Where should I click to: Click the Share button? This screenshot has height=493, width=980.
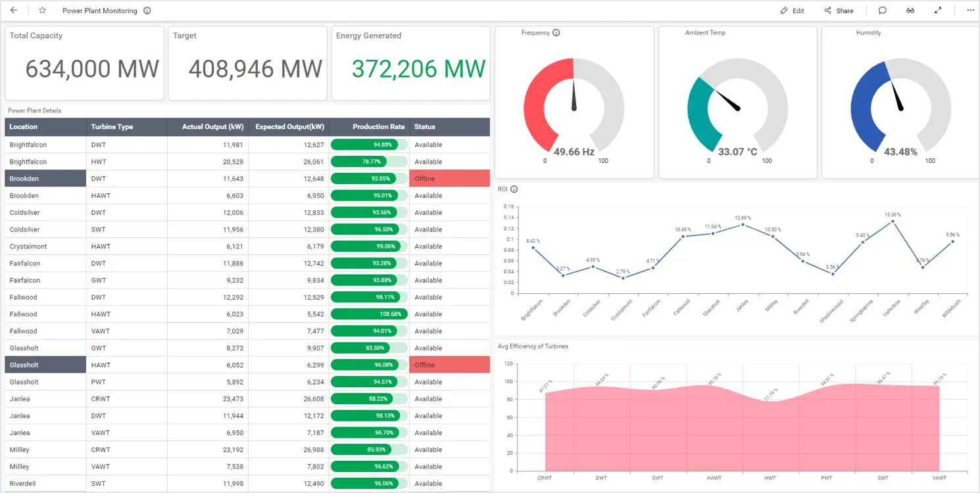tap(839, 10)
